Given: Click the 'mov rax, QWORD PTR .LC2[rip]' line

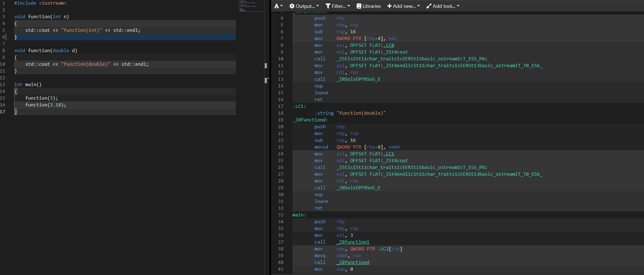Looking at the screenshot, I should [x=358, y=249].
